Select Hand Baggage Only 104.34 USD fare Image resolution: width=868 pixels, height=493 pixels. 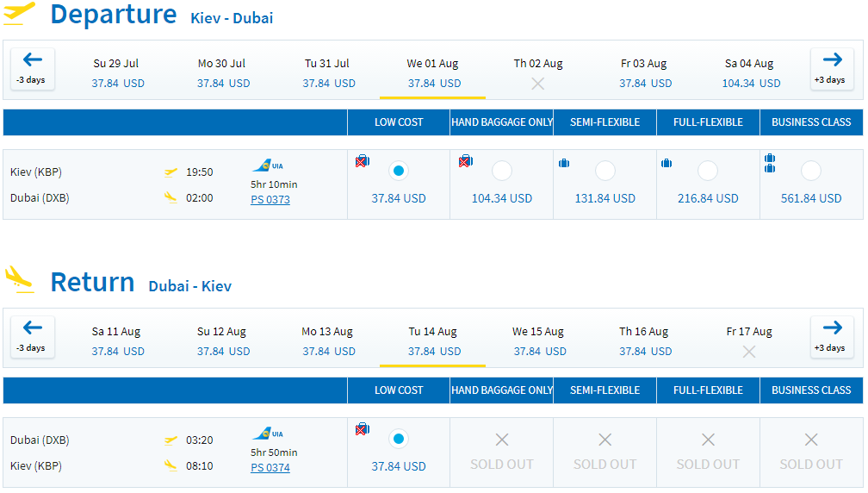[501, 171]
